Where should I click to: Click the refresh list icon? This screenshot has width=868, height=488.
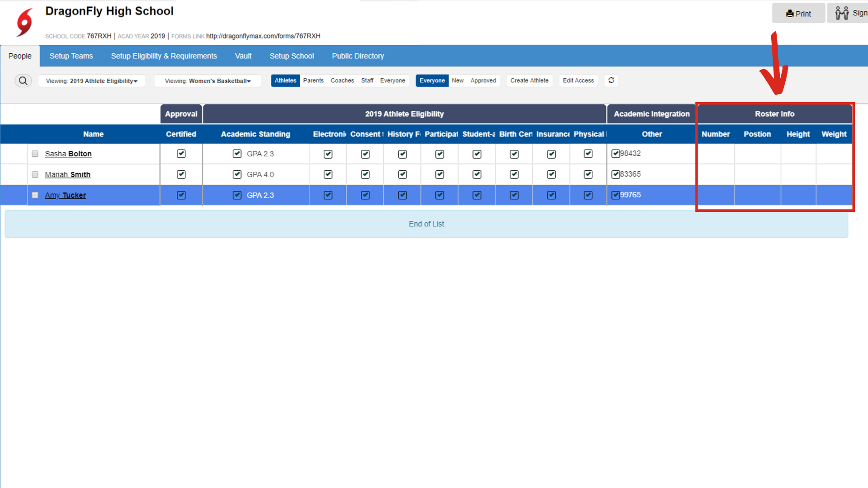coord(611,80)
